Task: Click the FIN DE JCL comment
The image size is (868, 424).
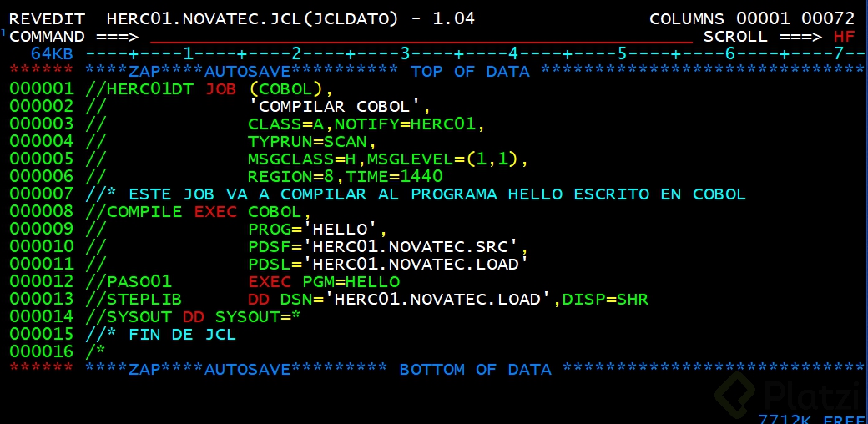Action: pos(182,335)
